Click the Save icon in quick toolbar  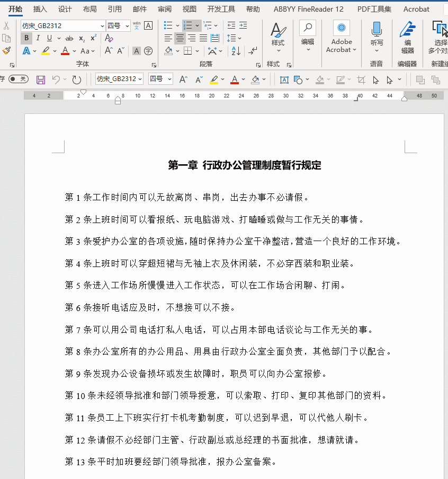pyautogui.click(x=41, y=79)
